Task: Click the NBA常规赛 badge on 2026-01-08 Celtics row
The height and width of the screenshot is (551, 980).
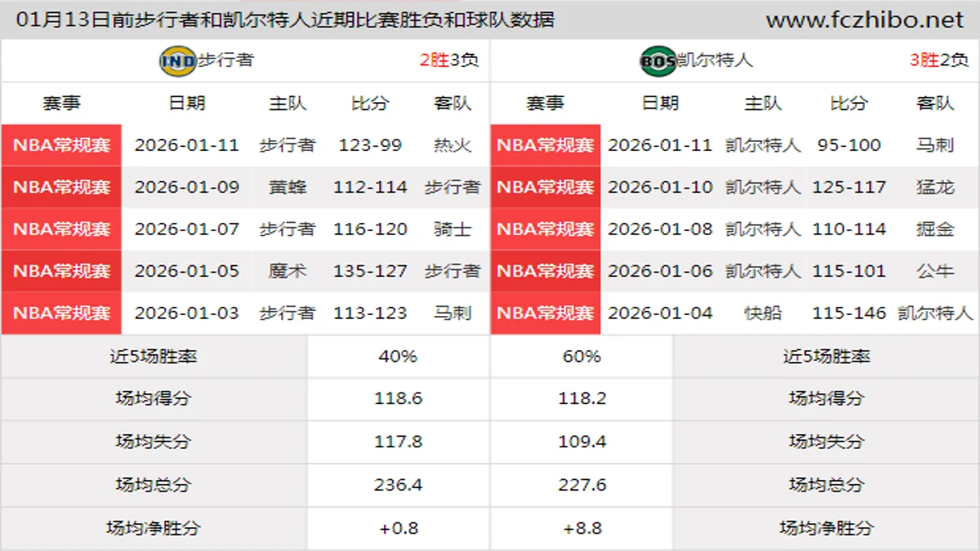Action: coord(545,229)
